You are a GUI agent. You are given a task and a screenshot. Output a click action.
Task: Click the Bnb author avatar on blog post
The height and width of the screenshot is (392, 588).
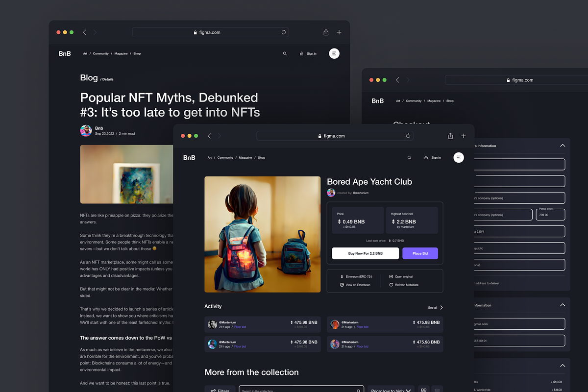click(x=86, y=130)
